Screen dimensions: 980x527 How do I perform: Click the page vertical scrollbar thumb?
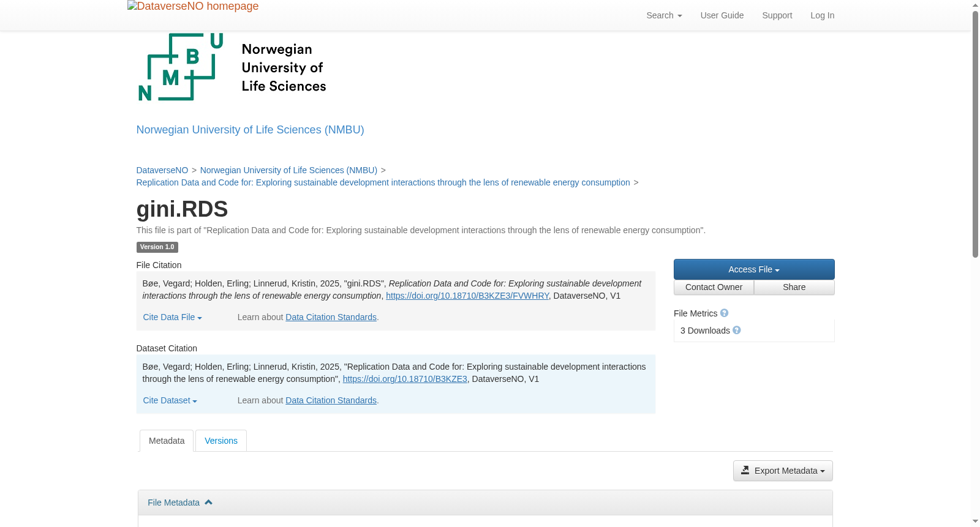(x=975, y=134)
